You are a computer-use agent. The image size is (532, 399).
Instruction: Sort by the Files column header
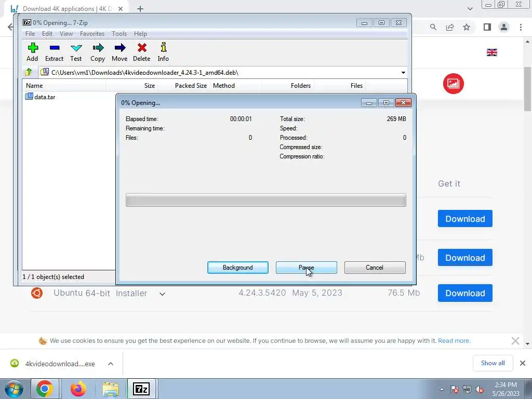pos(339,86)
